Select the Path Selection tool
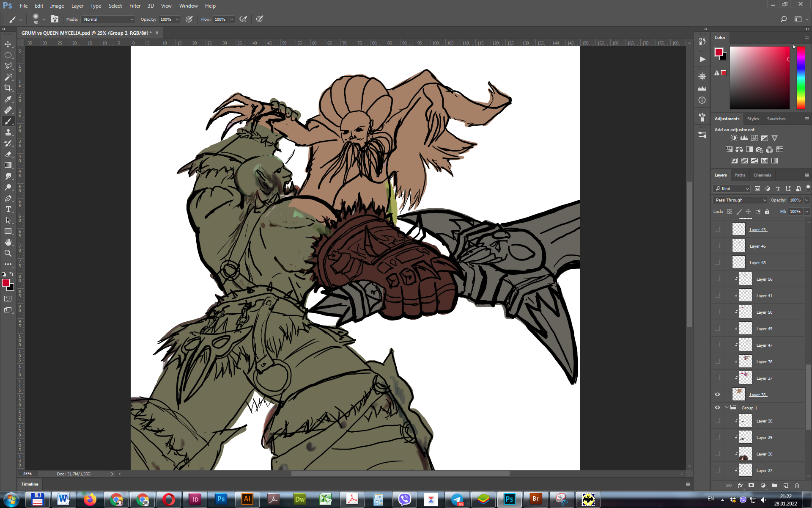 click(x=8, y=220)
